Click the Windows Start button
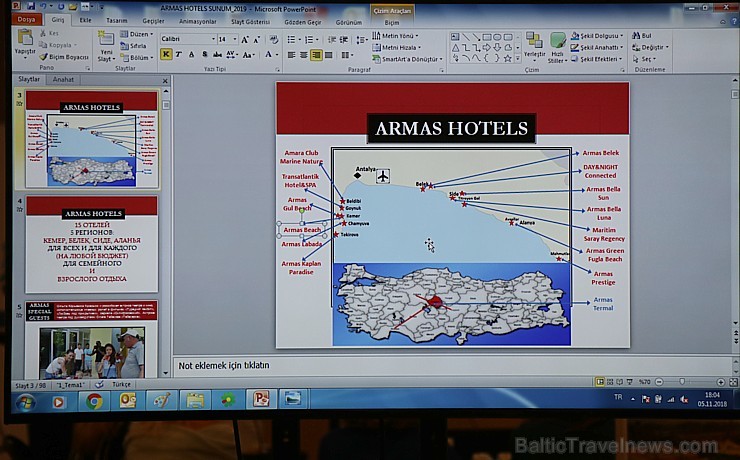The image size is (740, 460). coord(24,402)
